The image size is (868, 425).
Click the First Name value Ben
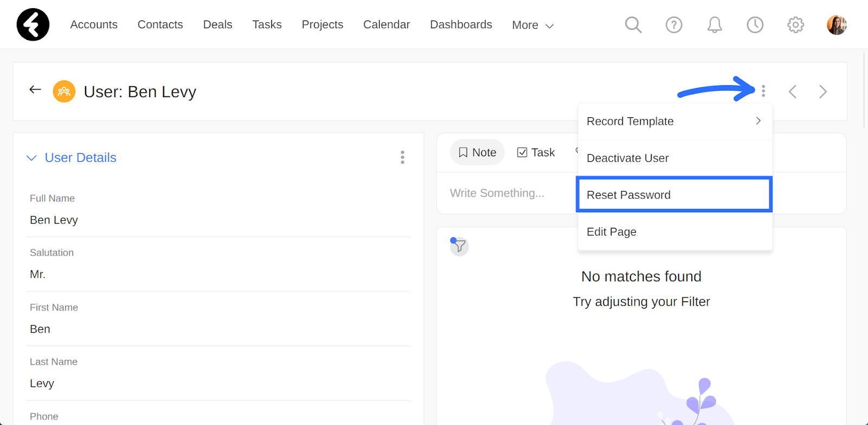[40, 329]
